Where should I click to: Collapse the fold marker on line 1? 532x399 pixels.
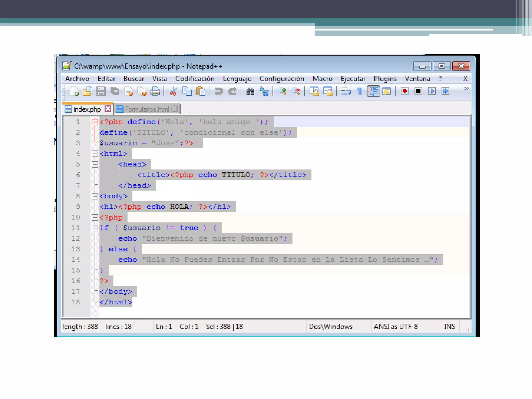[95, 122]
